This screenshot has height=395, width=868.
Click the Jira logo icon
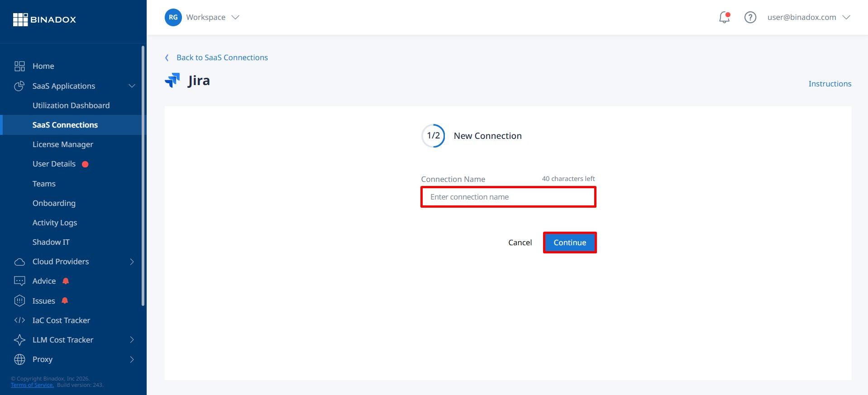pos(172,80)
